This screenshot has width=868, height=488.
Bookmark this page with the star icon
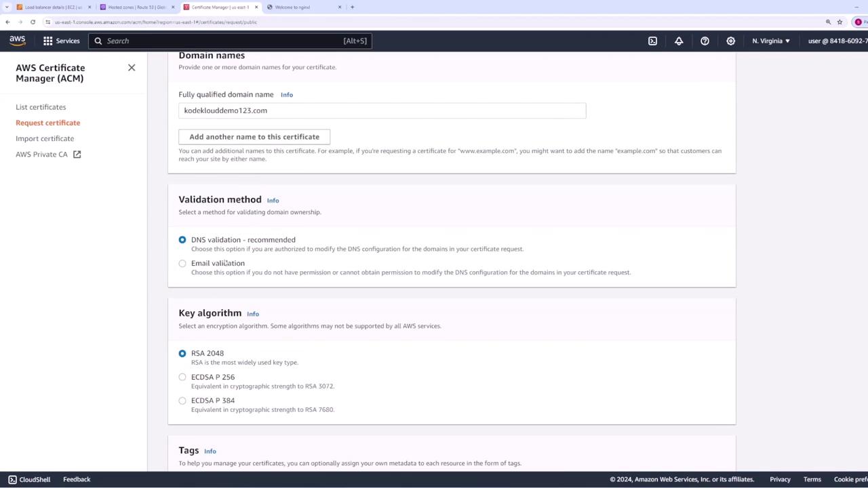(840, 22)
